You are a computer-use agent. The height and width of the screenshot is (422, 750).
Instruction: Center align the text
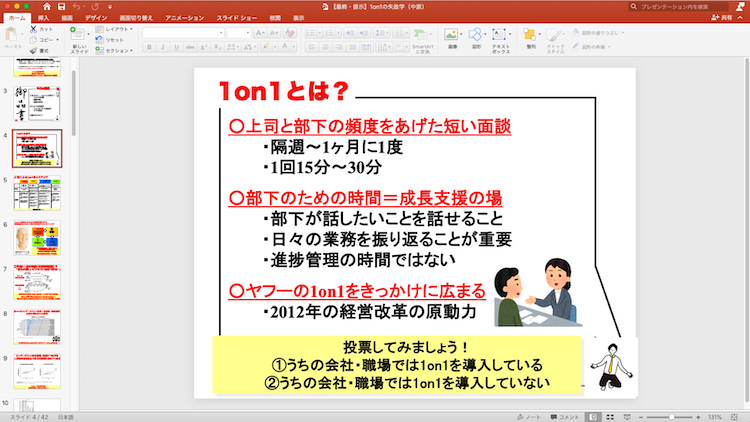pyautogui.click(x=325, y=47)
